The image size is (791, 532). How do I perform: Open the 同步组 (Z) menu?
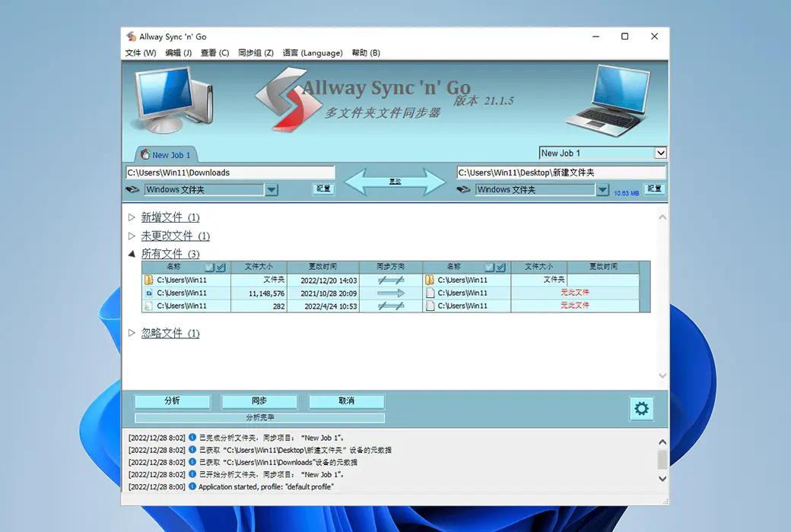point(256,53)
